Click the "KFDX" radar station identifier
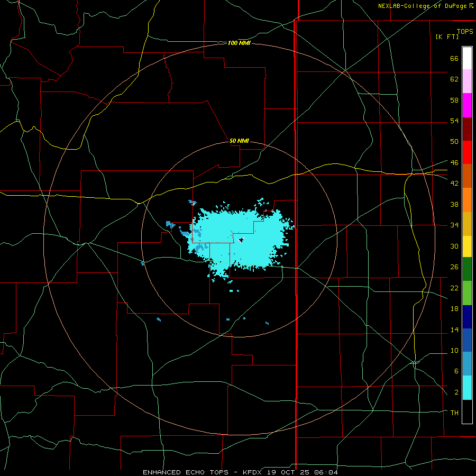Image resolution: width=476 pixels, height=476 pixels. pos(253,472)
